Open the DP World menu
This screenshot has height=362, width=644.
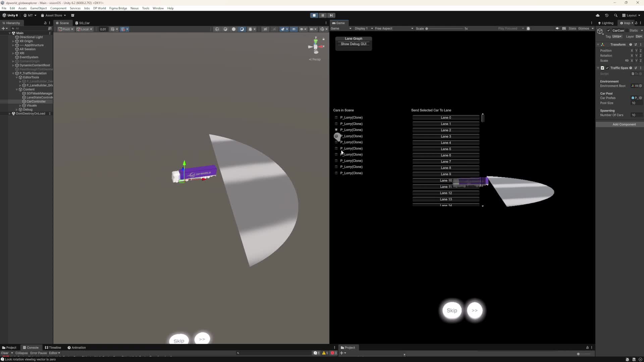click(x=99, y=8)
